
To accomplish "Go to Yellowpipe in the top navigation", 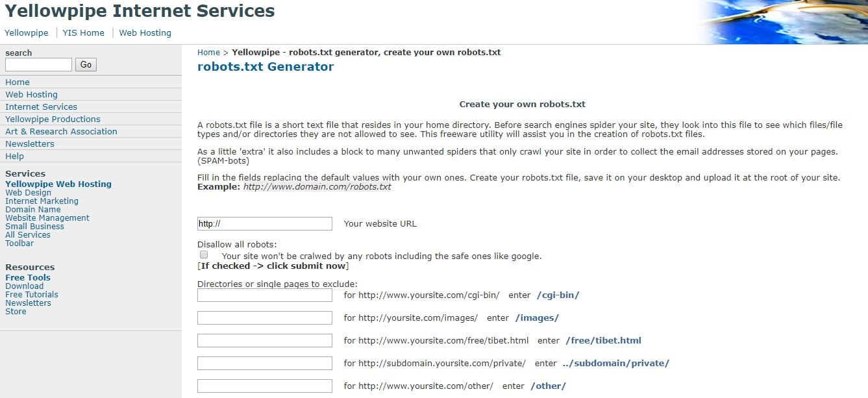I will coord(26,33).
